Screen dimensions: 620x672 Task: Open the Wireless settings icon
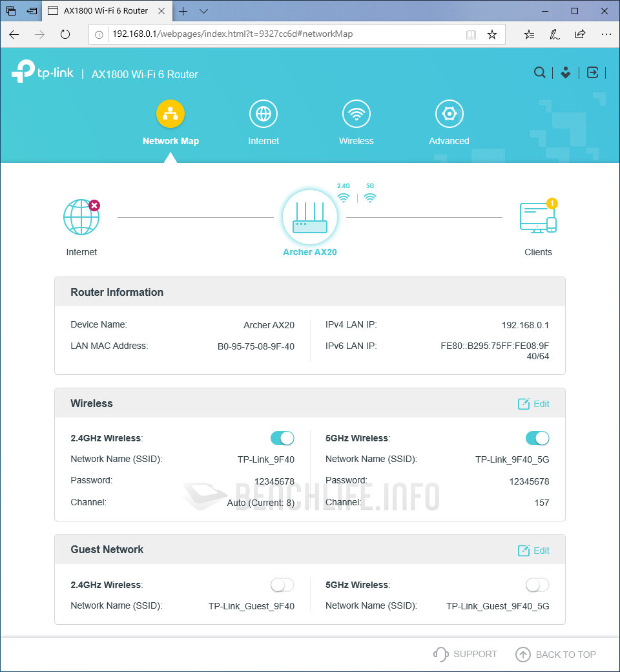tap(356, 114)
